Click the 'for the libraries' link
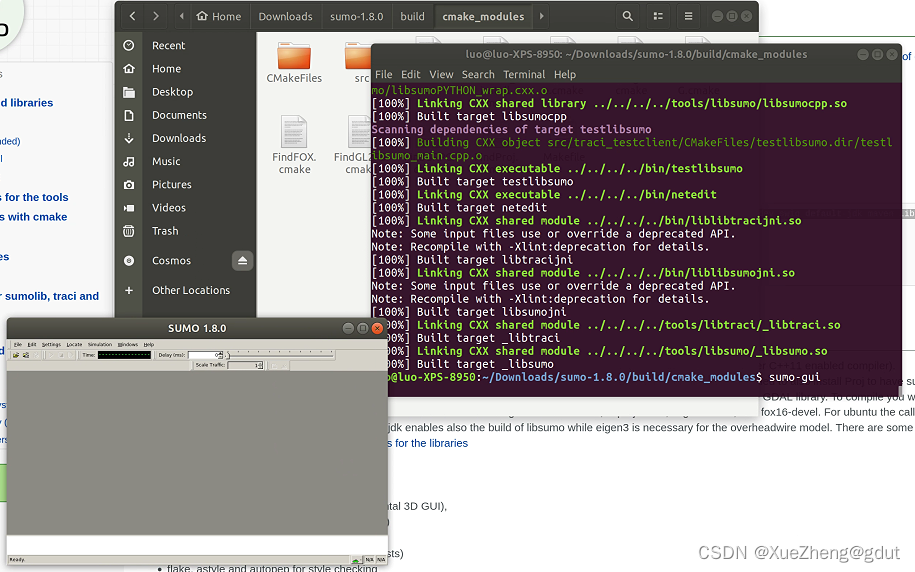The width and height of the screenshot is (915, 572). pos(431,443)
